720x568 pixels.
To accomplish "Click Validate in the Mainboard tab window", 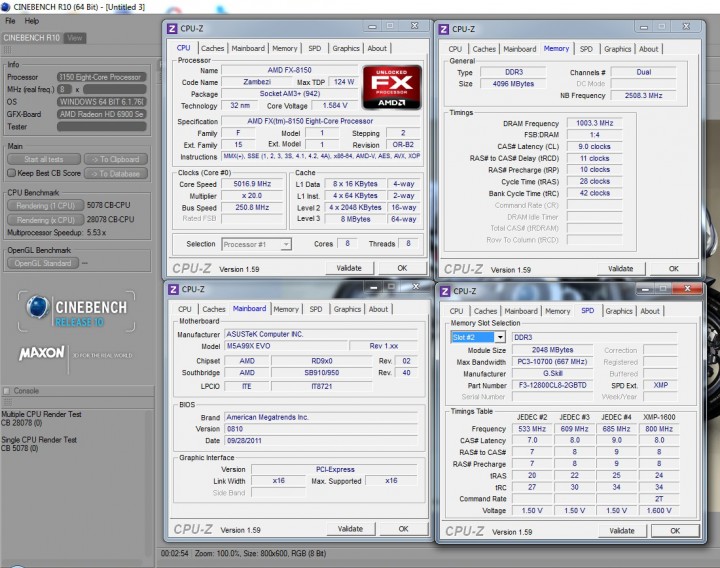I will click(x=350, y=529).
